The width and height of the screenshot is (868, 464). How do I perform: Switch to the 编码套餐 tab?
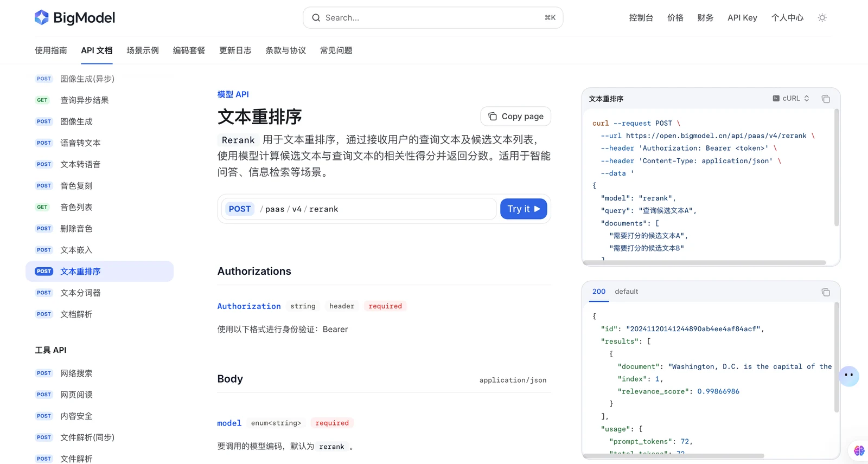pos(189,50)
